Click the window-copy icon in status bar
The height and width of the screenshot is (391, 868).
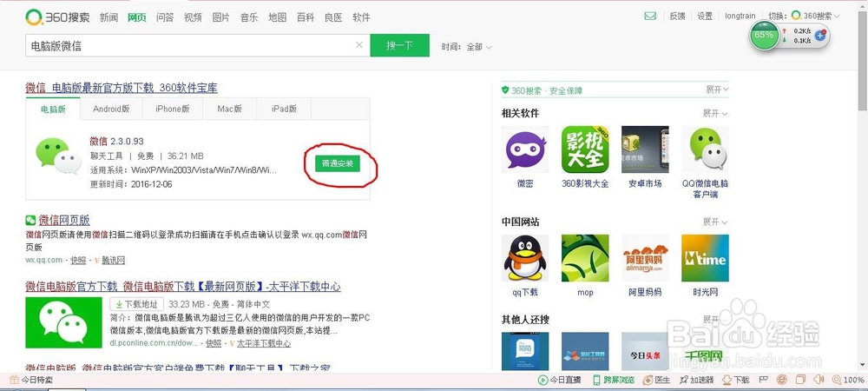click(800, 380)
